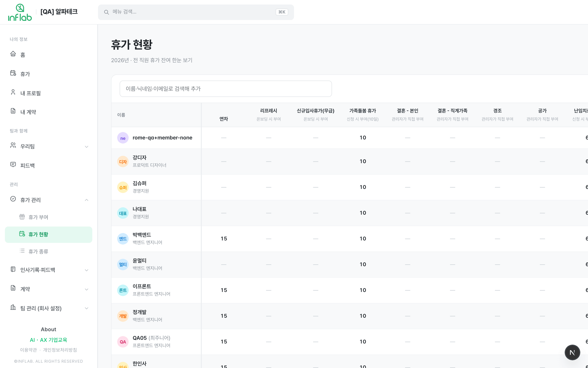The height and width of the screenshot is (368, 588).
Task: Click the 경조 column header
Action: [497, 111]
